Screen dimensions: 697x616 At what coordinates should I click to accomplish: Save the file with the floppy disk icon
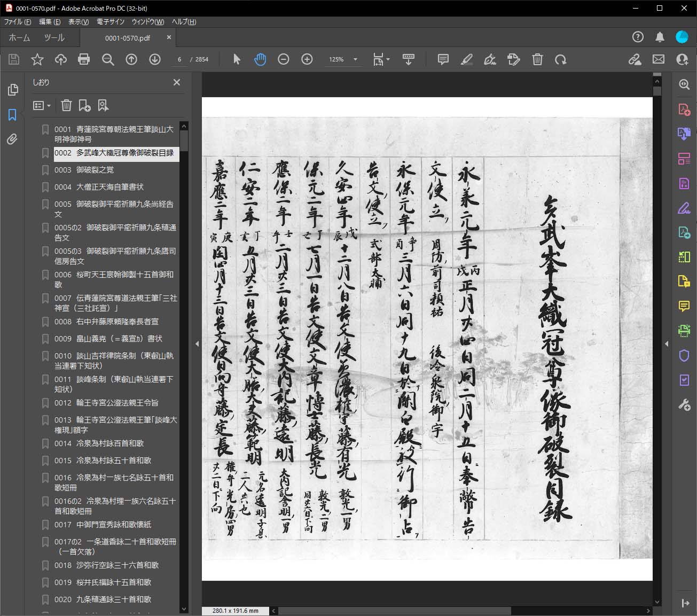[14, 59]
